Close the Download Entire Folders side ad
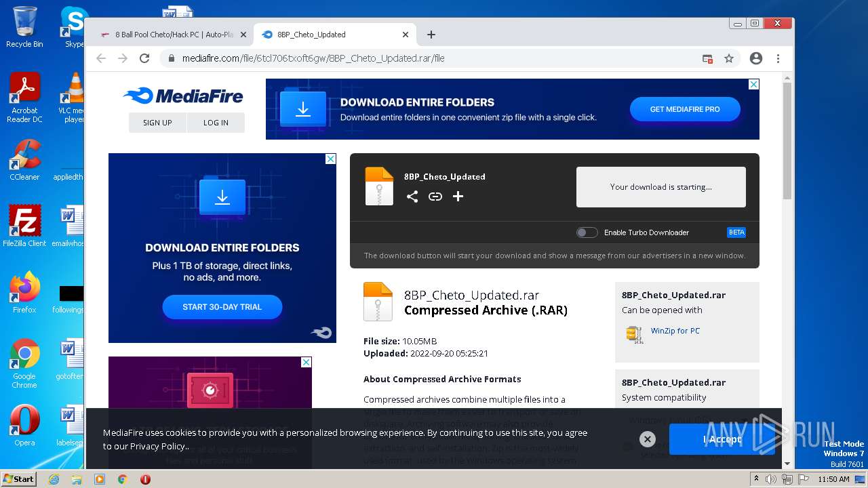This screenshot has height=488, width=868. (330, 159)
